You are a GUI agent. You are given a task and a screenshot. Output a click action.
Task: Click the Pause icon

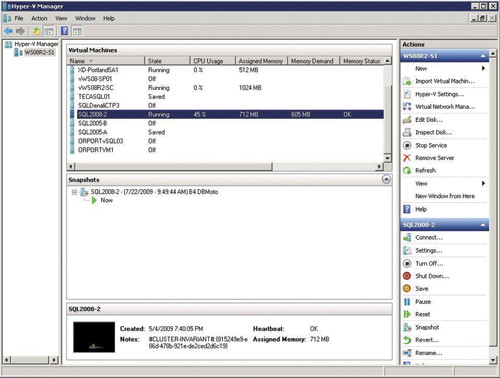pyautogui.click(x=407, y=302)
